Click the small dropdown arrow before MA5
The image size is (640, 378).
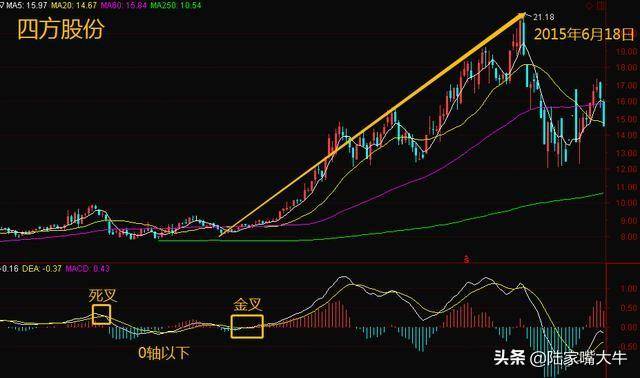pyautogui.click(x=2, y=5)
